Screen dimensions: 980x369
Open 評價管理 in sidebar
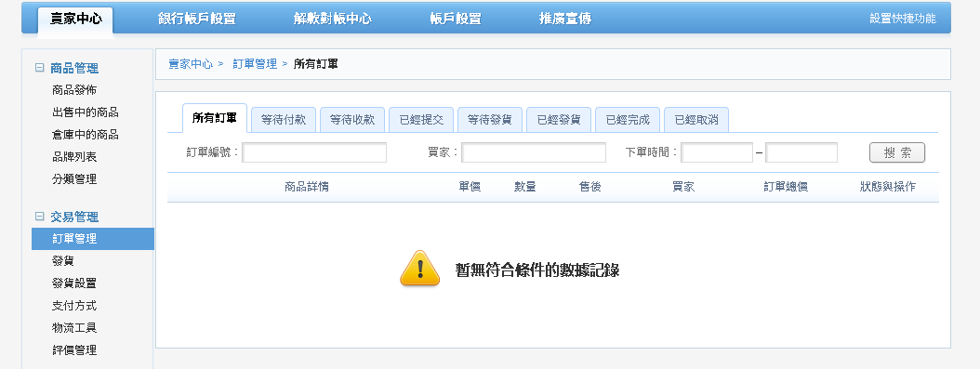pyautogui.click(x=74, y=350)
